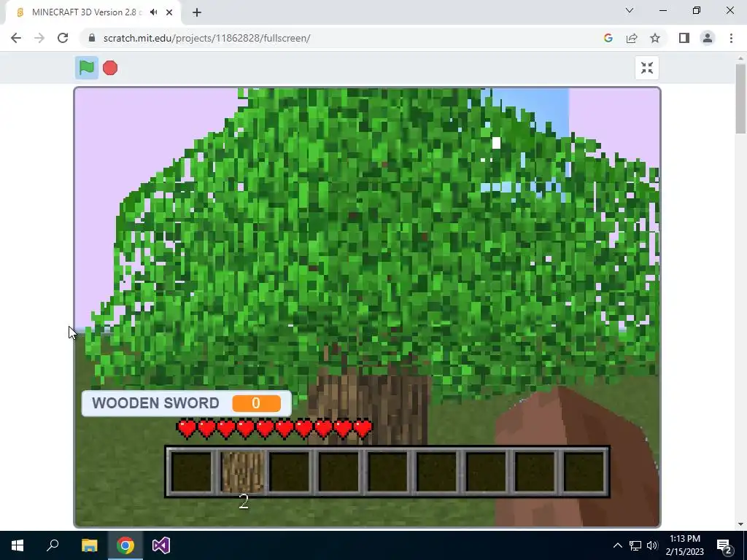
Task: Click the page vertical scrollbar thumb
Action: (740, 98)
